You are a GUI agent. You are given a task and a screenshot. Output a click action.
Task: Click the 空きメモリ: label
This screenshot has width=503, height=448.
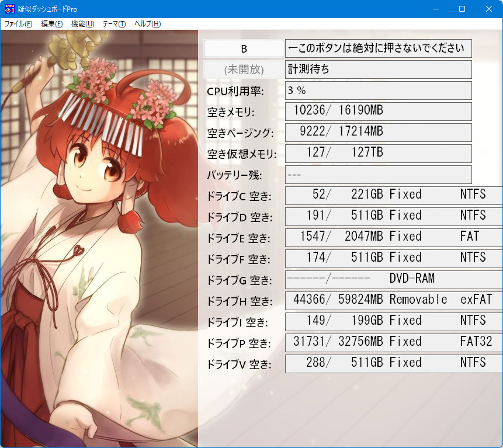[x=231, y=112]
